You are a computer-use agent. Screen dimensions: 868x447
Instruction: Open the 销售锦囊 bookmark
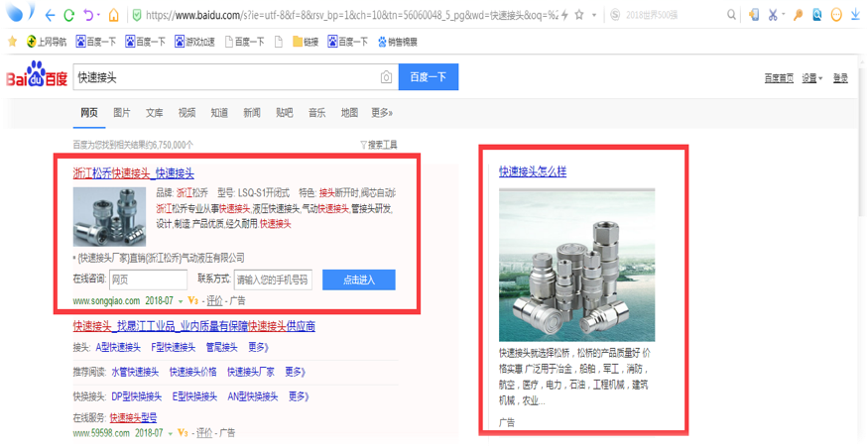(x=398, y=42)
